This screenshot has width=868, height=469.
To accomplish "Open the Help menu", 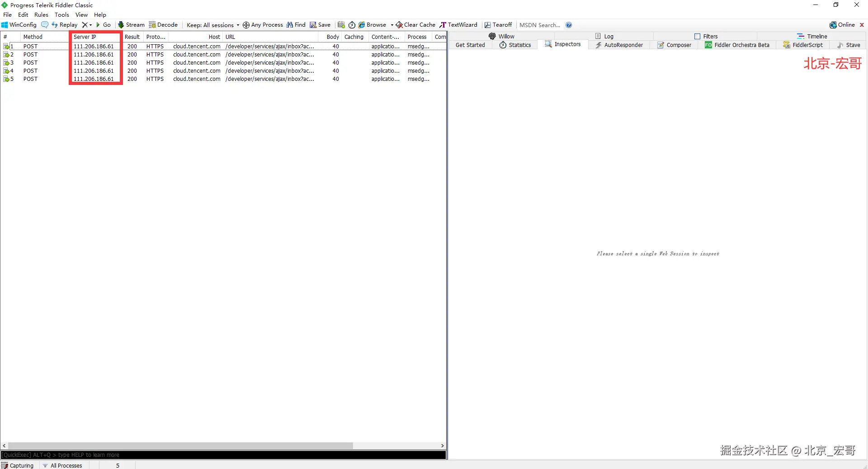I will point(100,14).
